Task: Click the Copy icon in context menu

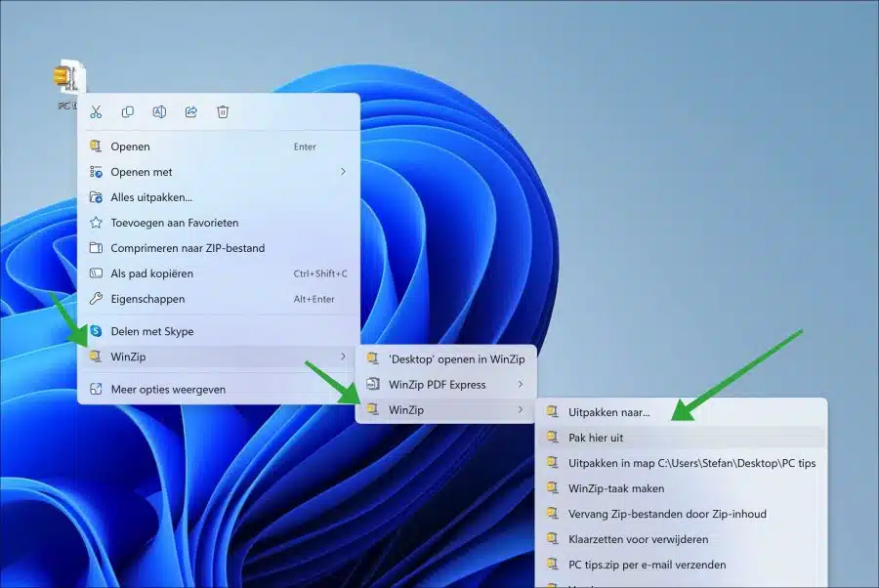Action: tap(128, 112)
